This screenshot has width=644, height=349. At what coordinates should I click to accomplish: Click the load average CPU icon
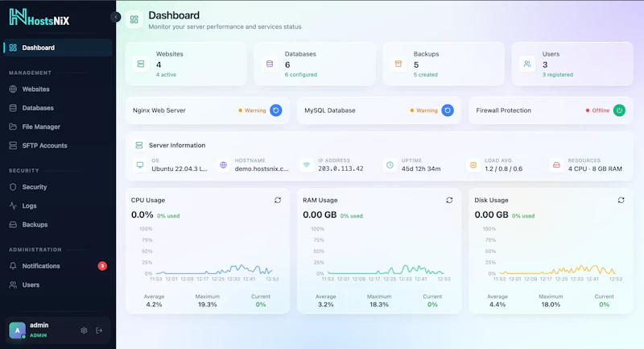(x=473, y=165)
